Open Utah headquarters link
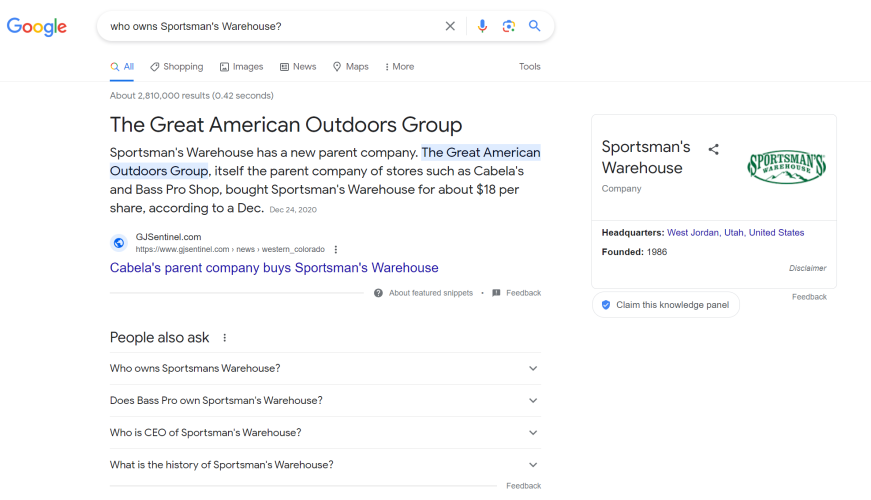This screenshot has height=500, width=871. click(x=734, y=233)
